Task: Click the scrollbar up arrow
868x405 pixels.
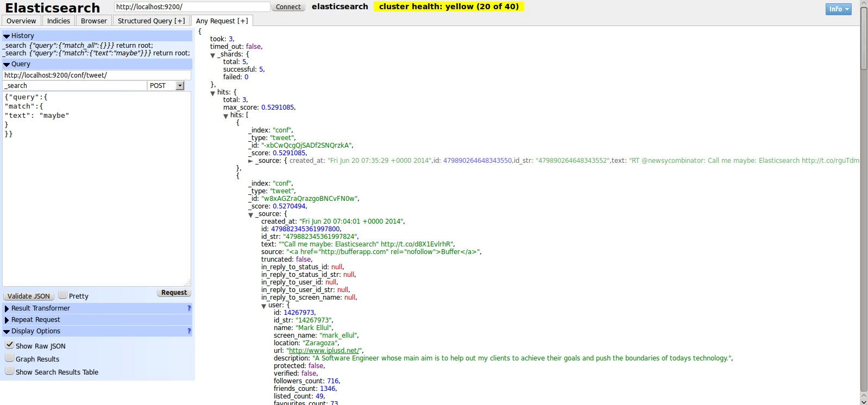Action: coord(864,3)
